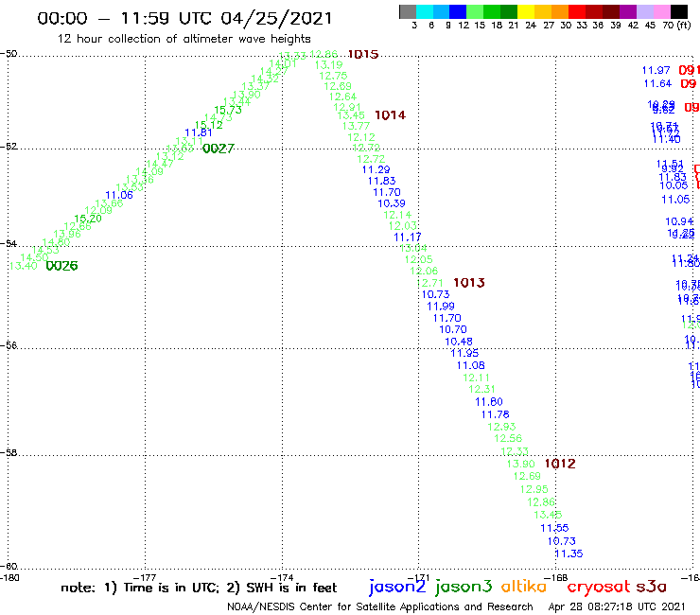Click the 13.40 wave height value
Screen dimensions: 700x615
tap(23, 266)
